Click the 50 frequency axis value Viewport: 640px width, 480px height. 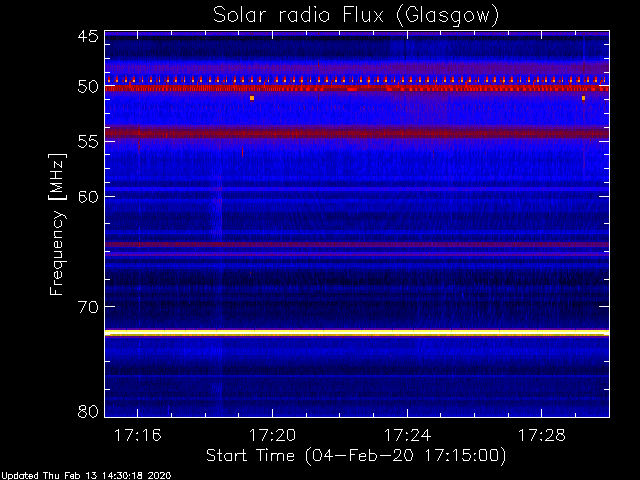(x=88, y=87)
